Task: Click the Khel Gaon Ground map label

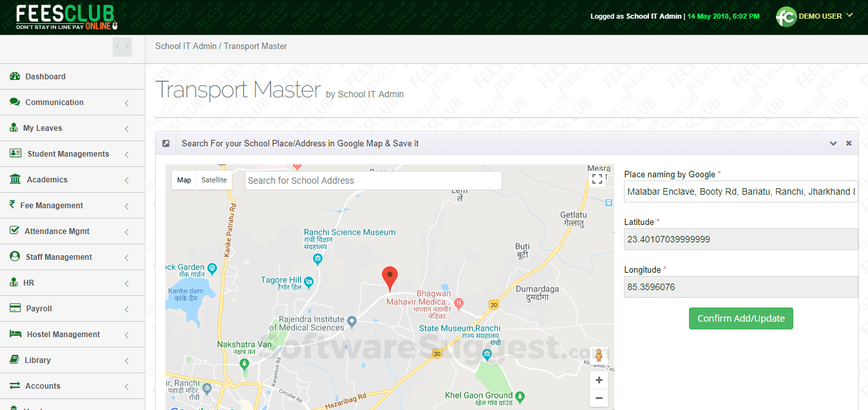Action: tap(479, 395)
